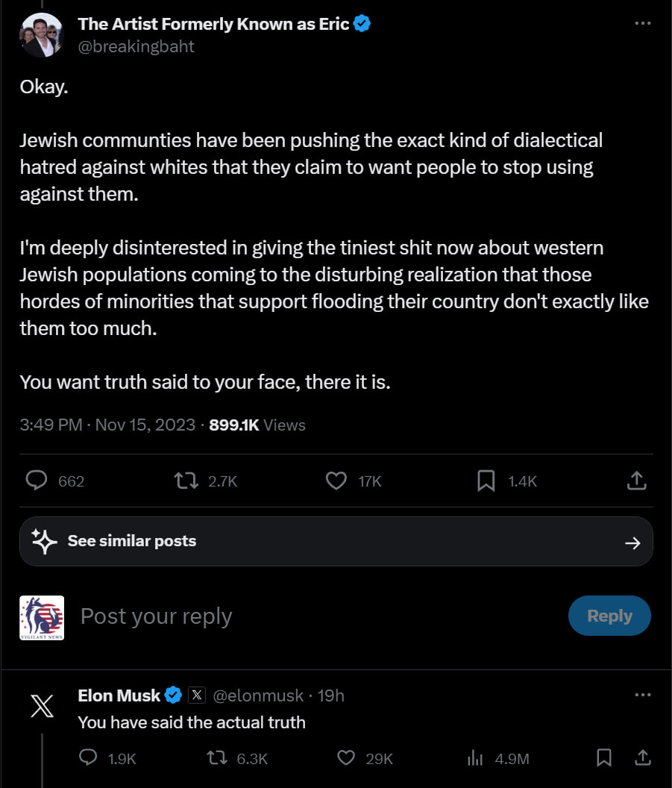Open the @breakingbaht profile handle
Viewport: 672px width, 788px height.
[x=136, y=46]
